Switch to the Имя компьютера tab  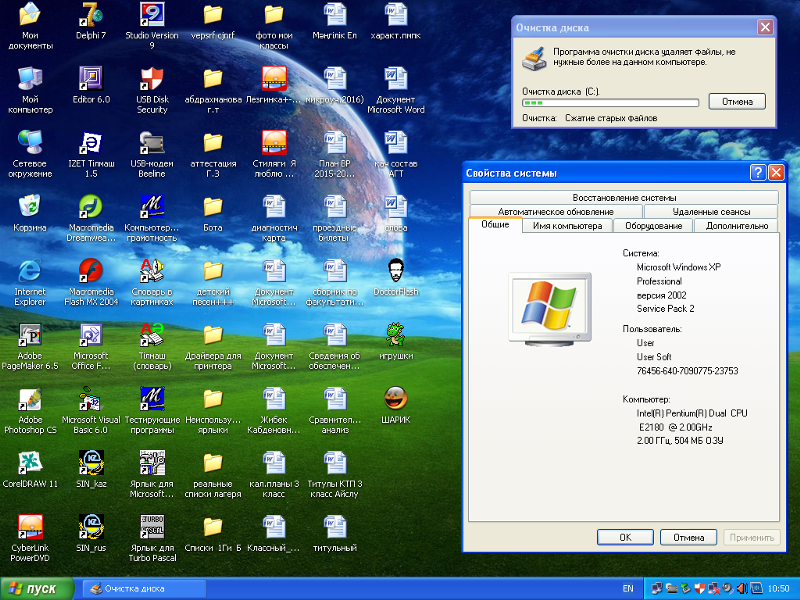(x=567, y=226)
